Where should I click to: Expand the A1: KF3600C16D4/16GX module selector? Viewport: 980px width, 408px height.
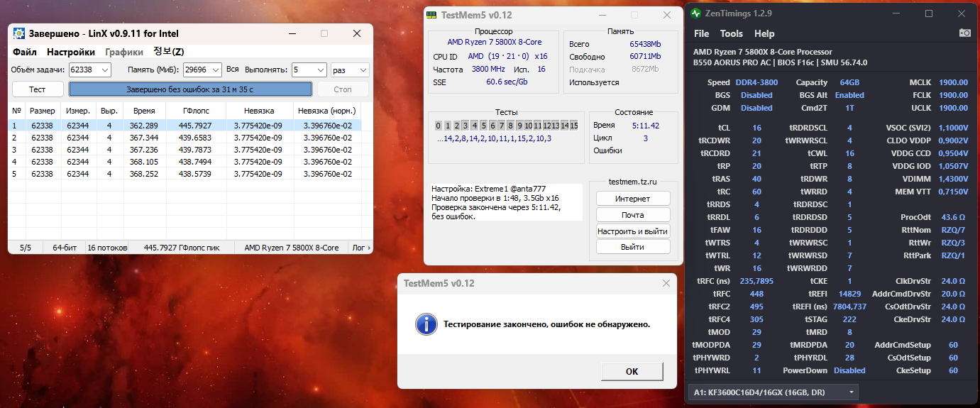tap(773, 392)
